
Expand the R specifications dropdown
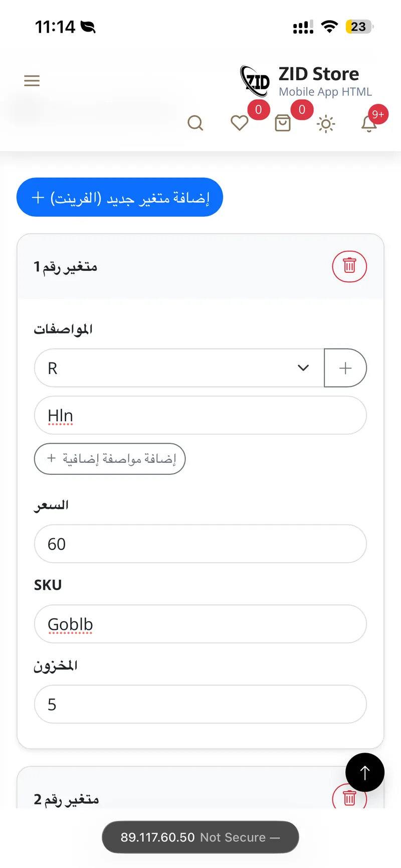click(x=179, y=368)
